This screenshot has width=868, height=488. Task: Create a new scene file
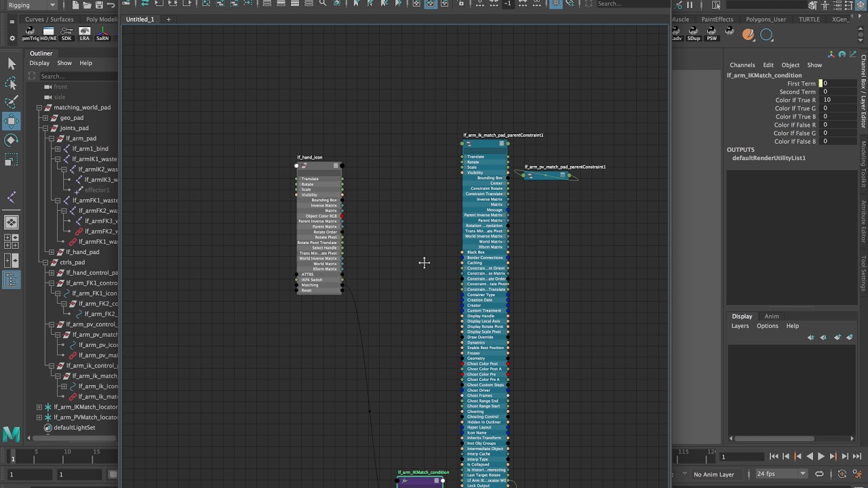click(x=75, y=5)
